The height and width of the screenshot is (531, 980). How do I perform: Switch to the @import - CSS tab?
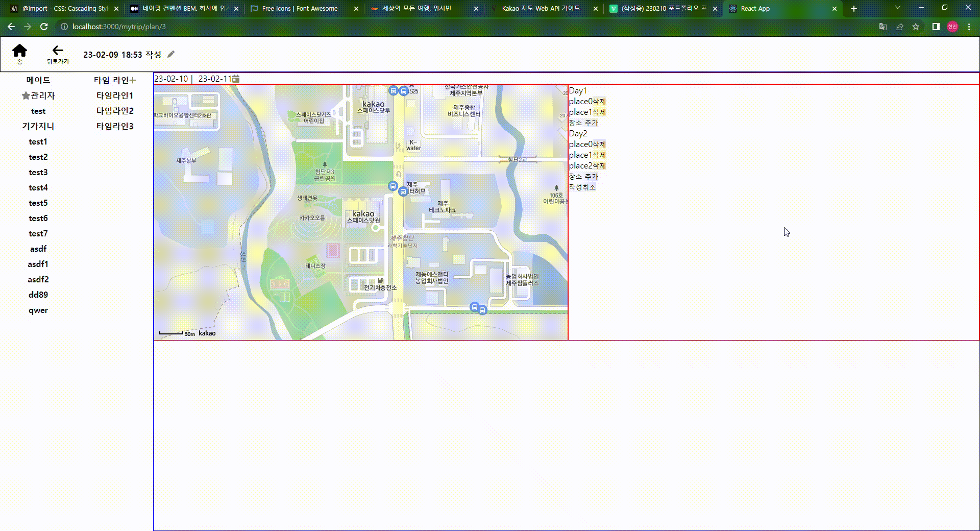[x=65, y=9]
